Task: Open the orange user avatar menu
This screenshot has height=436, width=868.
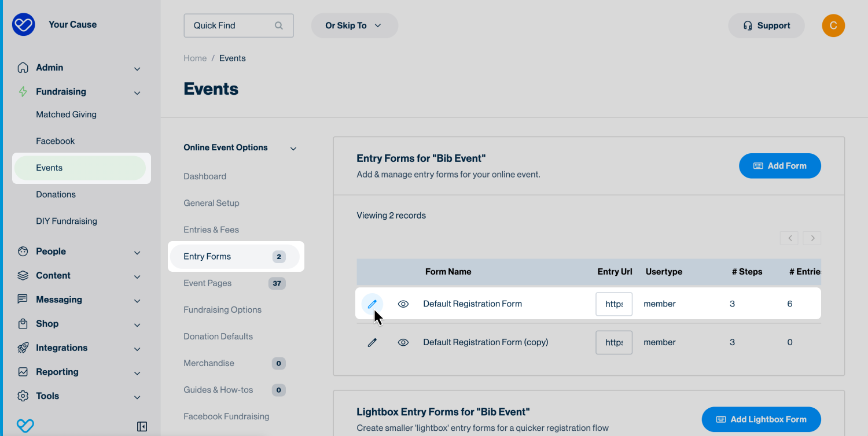Action: tap(833, 25)
